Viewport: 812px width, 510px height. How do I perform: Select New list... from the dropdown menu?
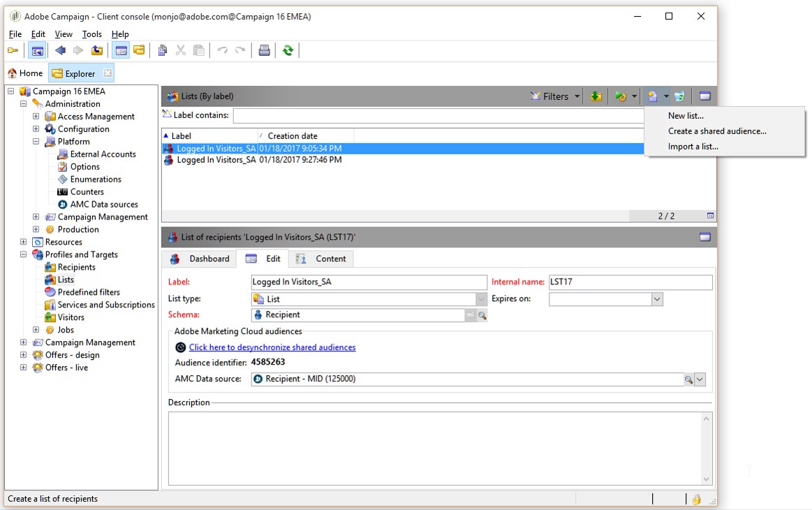pyautogui.click(x=686, y=115)
